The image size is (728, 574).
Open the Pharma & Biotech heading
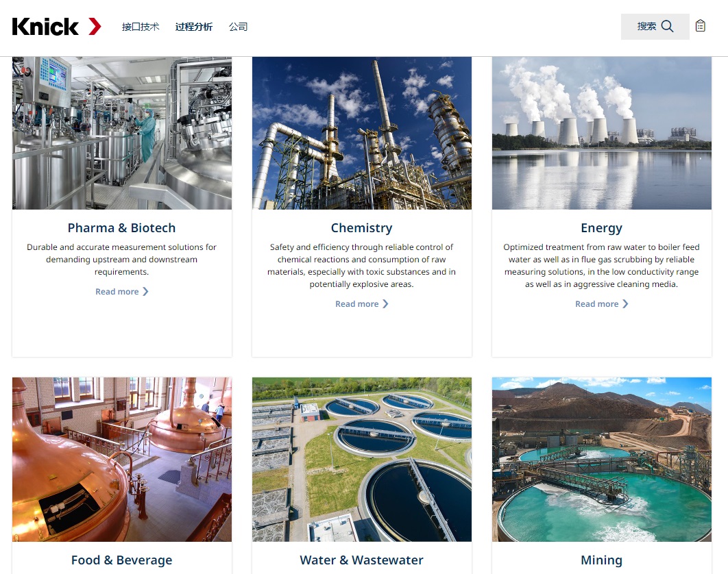[x=121, y=228]
